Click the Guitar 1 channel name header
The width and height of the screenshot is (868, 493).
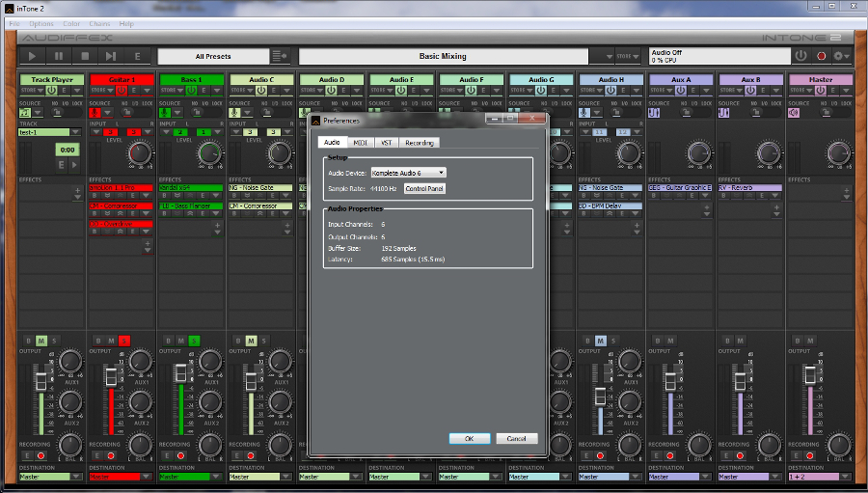click(x=122, y=79)
